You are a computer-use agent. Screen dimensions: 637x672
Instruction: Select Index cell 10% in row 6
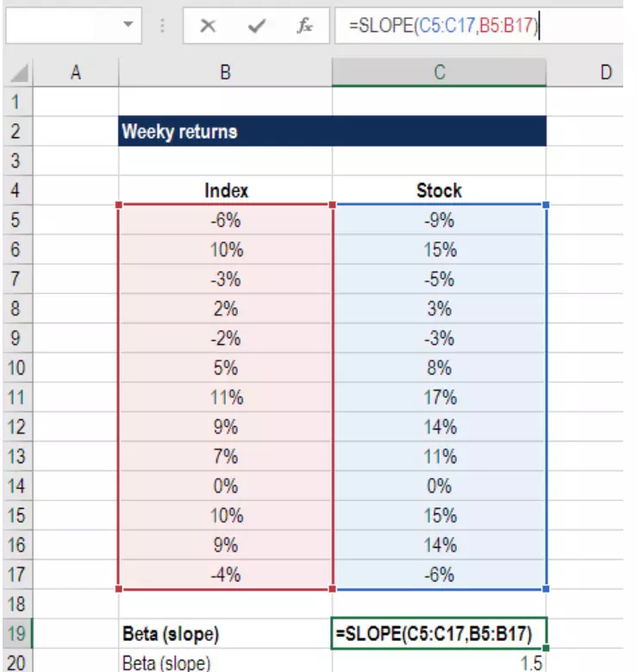click(225, 249)
